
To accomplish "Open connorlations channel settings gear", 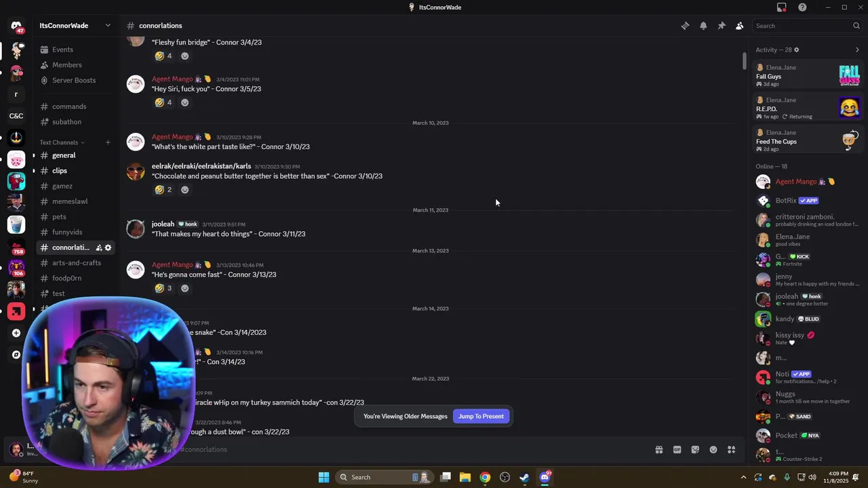I will point(108,247).
